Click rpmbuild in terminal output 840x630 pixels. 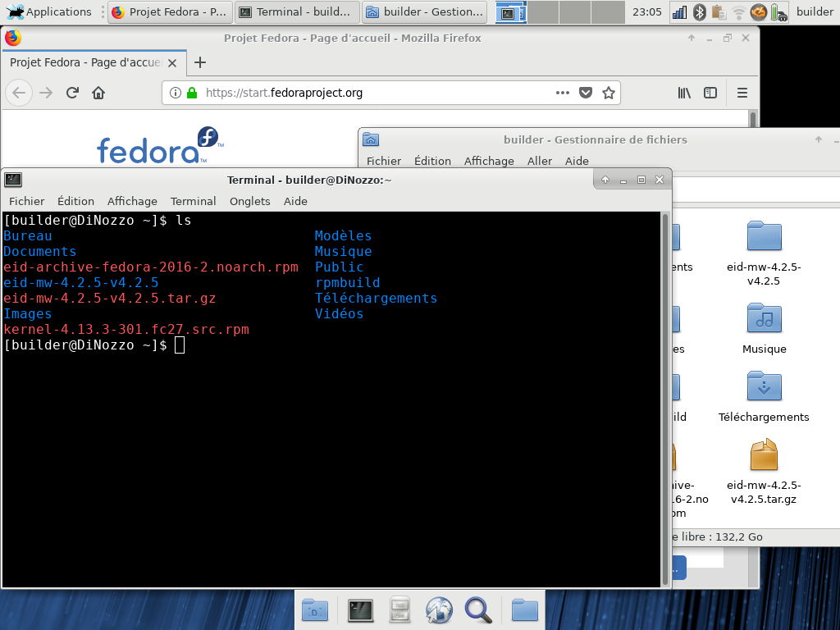pyautogui.click(x=348, y=282)
